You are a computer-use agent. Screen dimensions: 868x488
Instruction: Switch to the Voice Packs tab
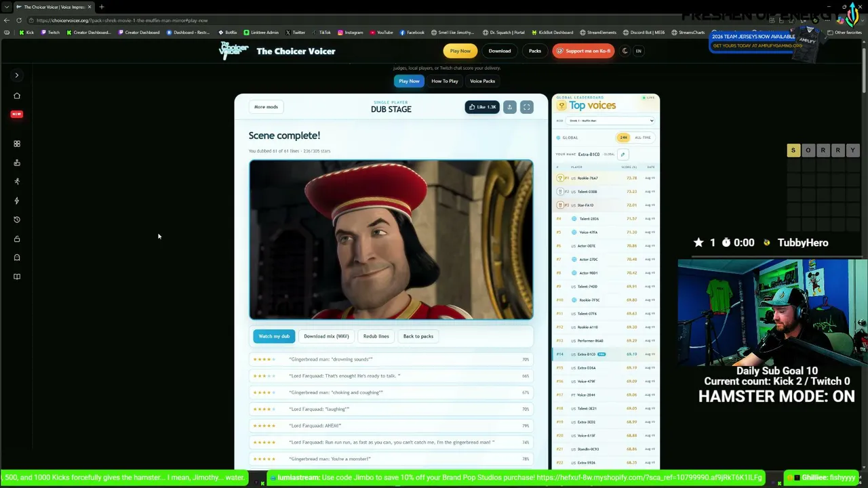(x=483, y=81)
